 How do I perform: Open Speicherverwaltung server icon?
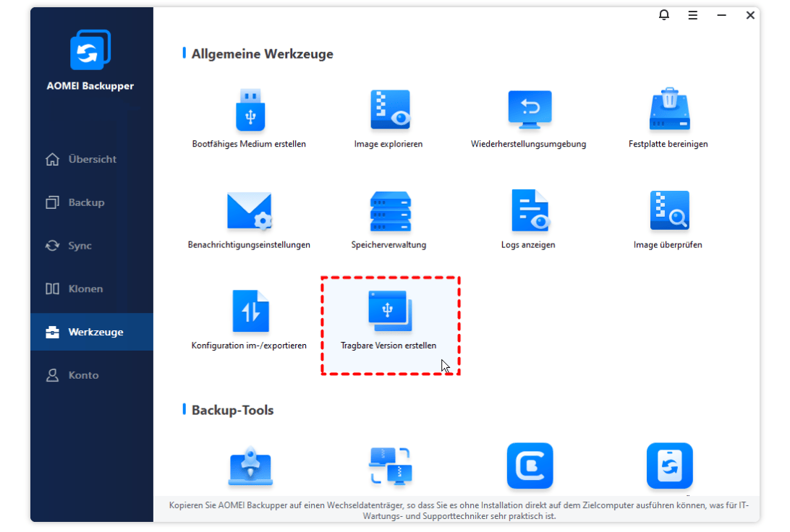pyautogui.click(x=389, y=211)
